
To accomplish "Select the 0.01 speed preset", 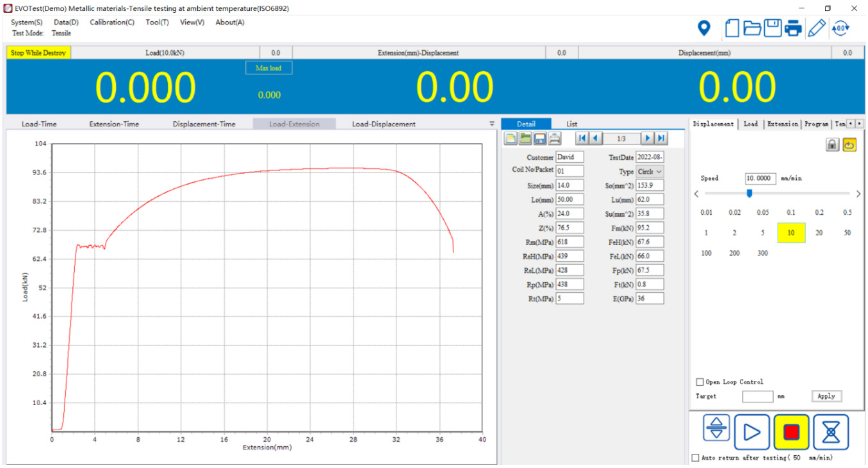I will point(706,213).
